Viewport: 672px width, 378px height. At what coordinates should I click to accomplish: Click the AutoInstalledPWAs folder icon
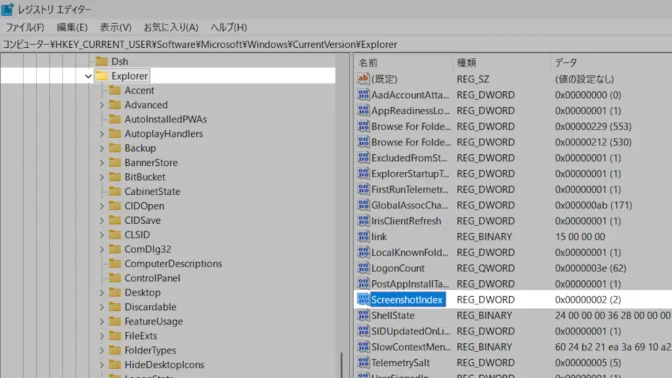click(115, 119)
